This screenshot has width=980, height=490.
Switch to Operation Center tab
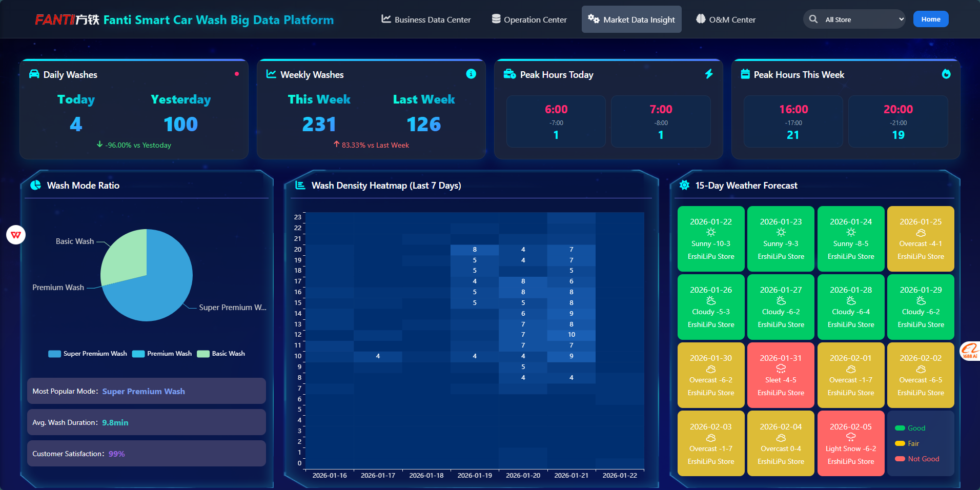[529, 19]
